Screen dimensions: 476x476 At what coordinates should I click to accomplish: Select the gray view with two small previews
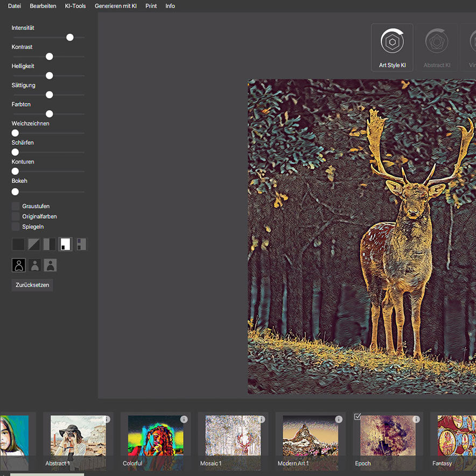[x=81, y=244]
